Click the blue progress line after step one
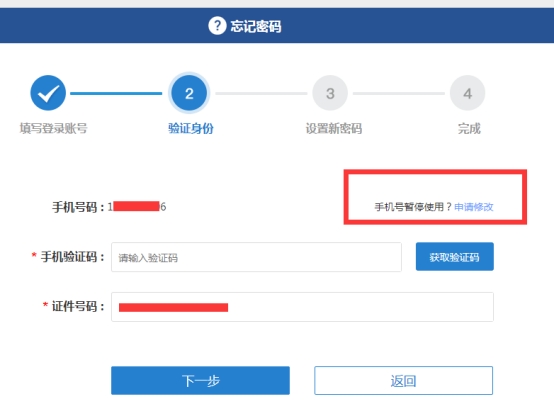This screenshot has width=554, height=411. click(116, 93)
